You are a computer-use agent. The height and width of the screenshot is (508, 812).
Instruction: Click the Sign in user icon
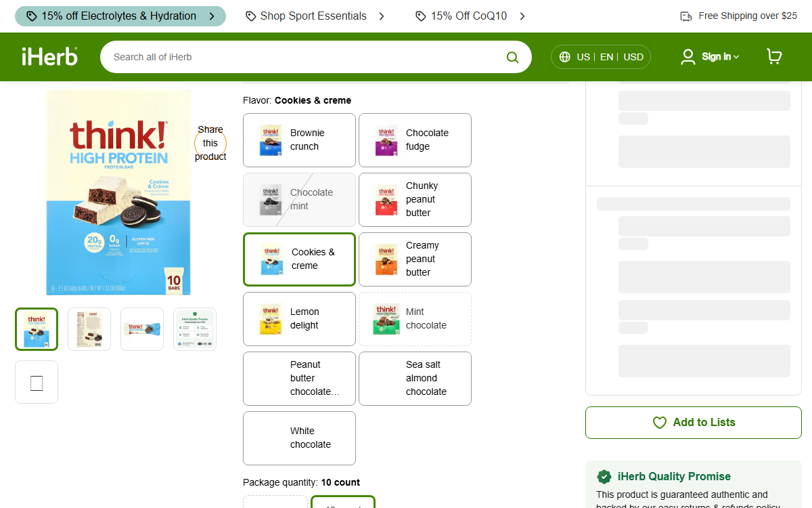point(688,57)
